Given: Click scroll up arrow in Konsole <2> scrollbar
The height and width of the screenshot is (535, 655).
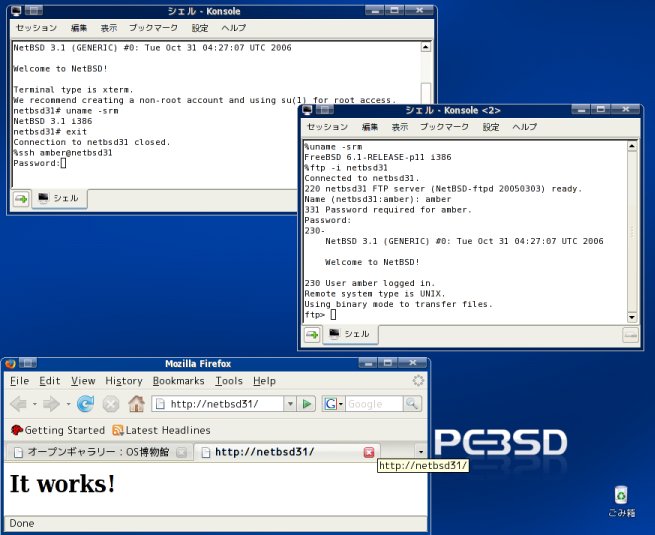Looking at the screenshot, I should [632, 146].
